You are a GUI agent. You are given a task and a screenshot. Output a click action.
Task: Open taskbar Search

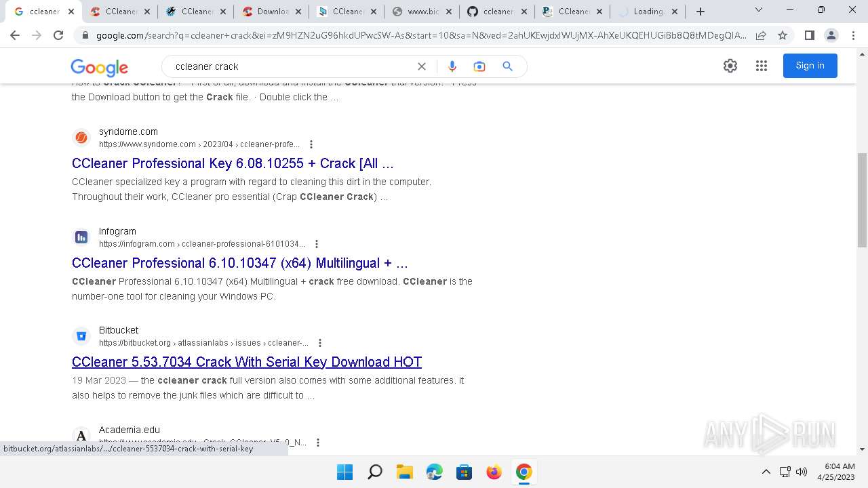(374, 472)
